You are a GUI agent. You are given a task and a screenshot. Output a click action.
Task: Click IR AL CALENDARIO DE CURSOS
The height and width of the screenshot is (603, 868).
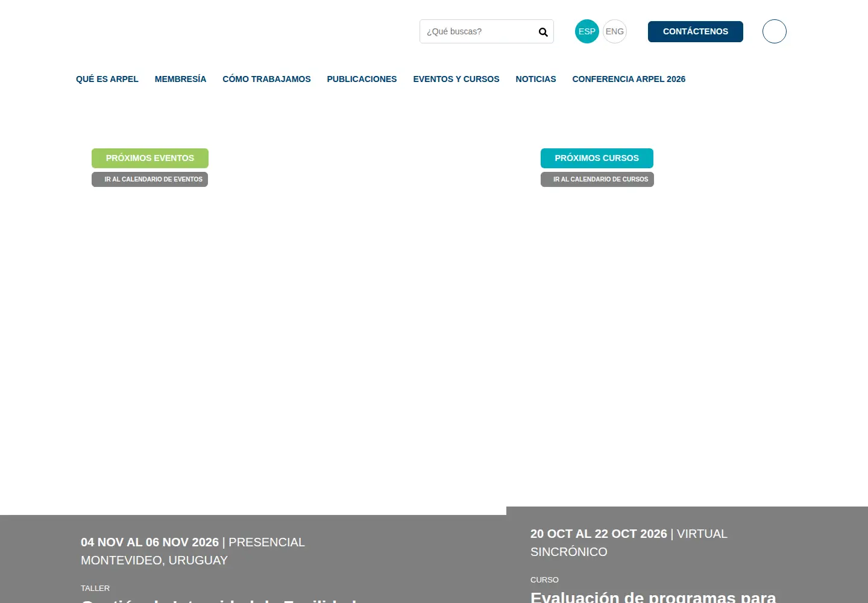click(597, 179)
